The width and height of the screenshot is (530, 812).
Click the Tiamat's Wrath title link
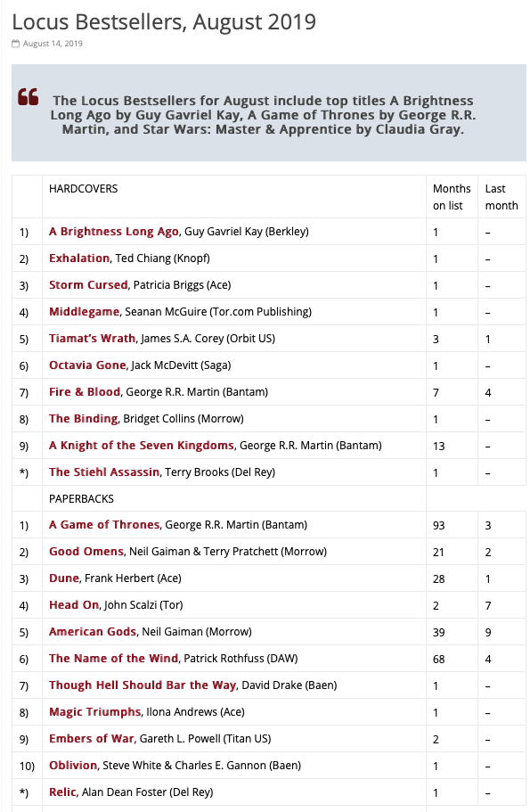92,339
